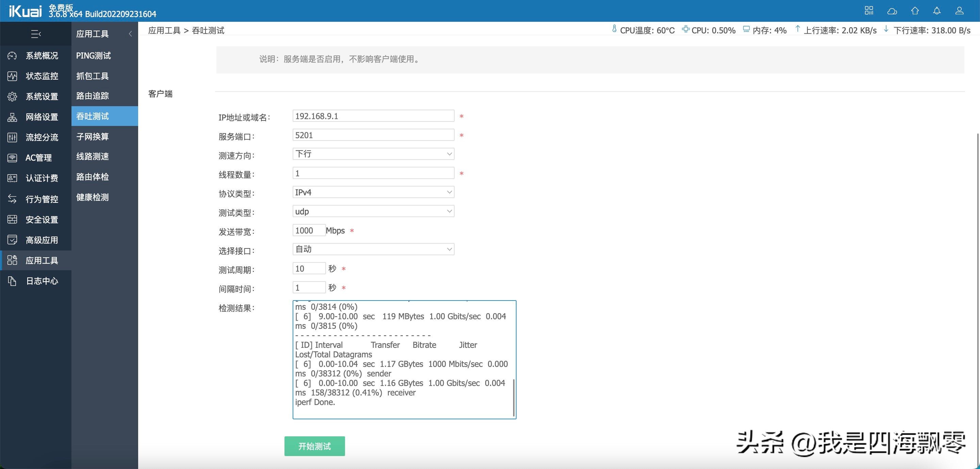This screenshot has width=980, height=469.
Task: Open the 测速方向 direction dropdown
Action: click(373, 154)
